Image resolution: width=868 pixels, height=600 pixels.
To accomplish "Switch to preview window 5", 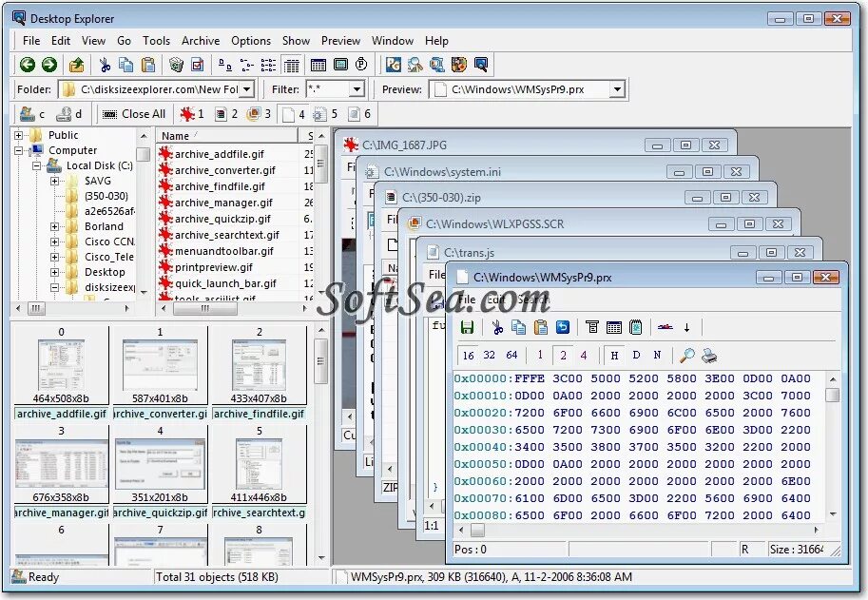I will pos(325,114).
